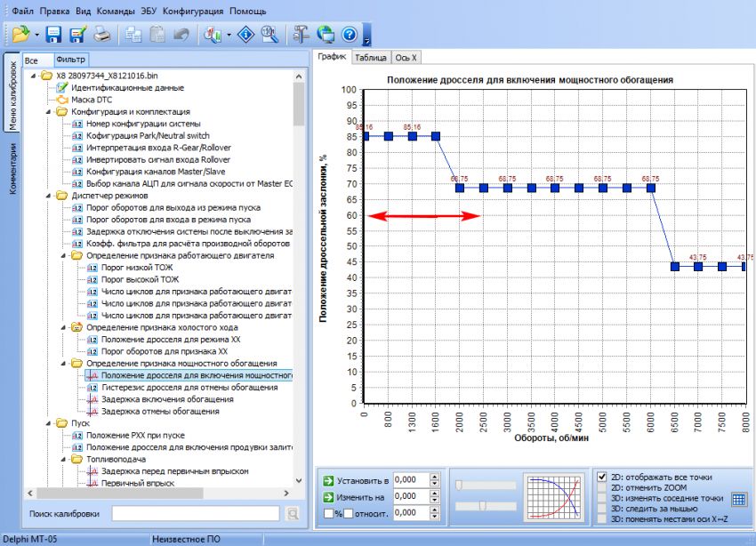The height and width of the screenshot is (546, 756).
Task: Switch to the Таблица tab
Action: click(371, 57)
